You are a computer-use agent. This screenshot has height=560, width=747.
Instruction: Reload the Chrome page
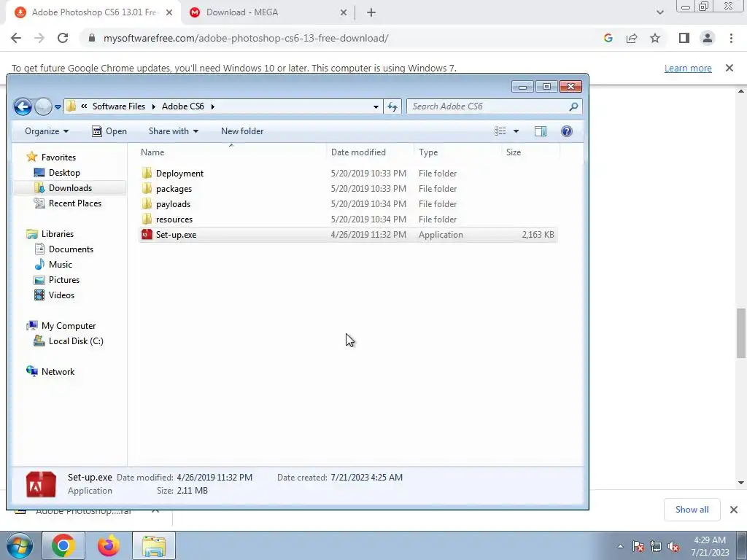(x=63, y=38)
